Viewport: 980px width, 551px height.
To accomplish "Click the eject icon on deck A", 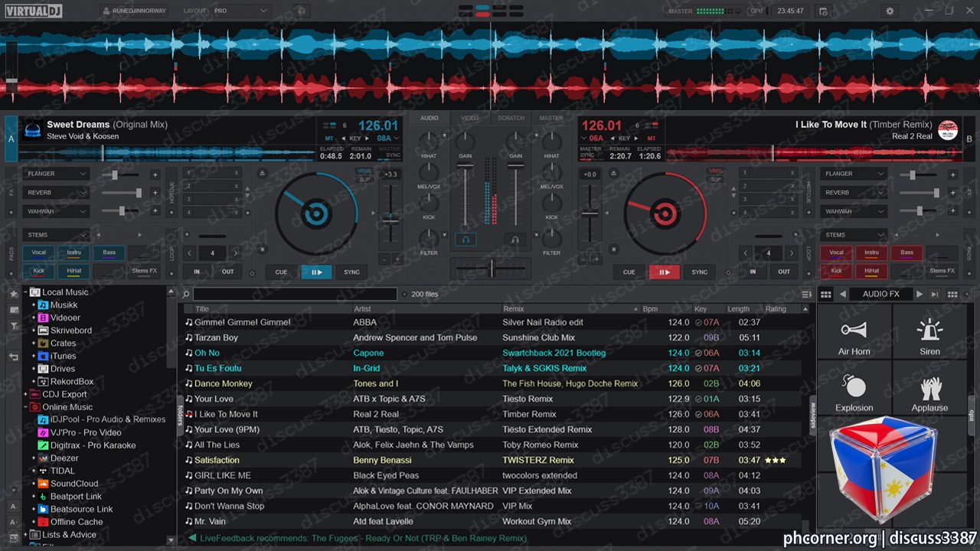I will pos(263,173).
